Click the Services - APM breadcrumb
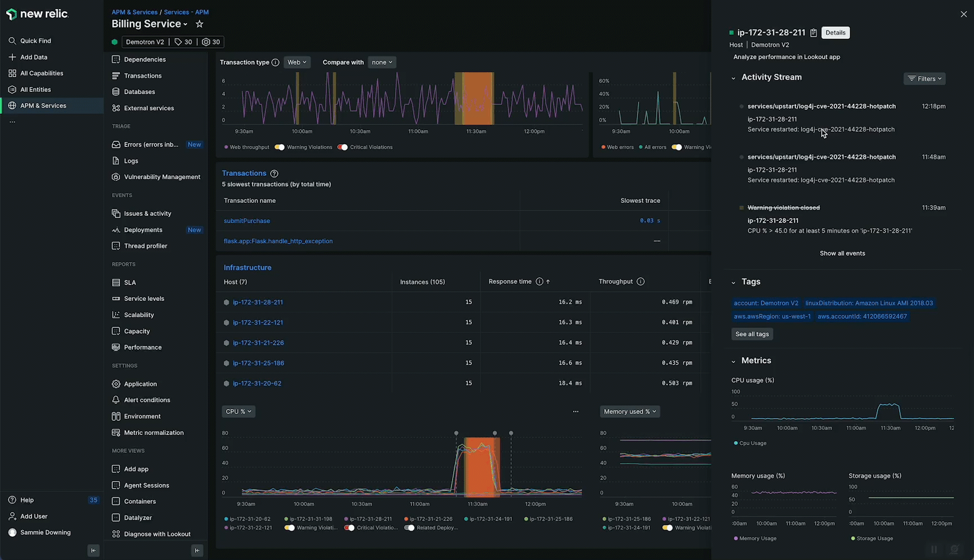Screen dimensions: 974x560 pos(186,12)
